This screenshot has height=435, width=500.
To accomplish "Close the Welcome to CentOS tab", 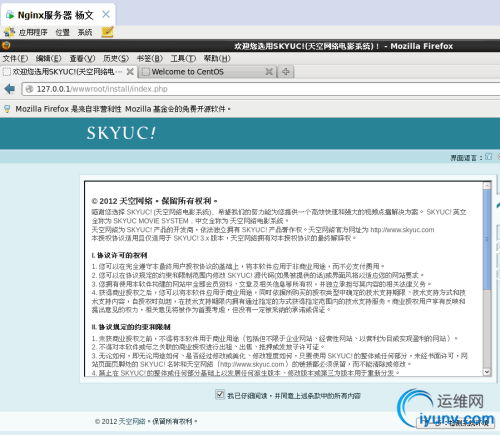I will click(x=269, y=72).
